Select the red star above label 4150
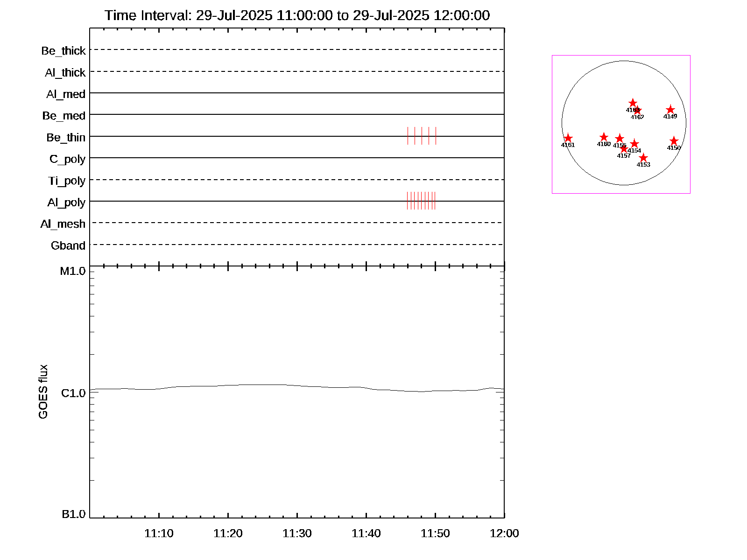 (x=674, y=141)
